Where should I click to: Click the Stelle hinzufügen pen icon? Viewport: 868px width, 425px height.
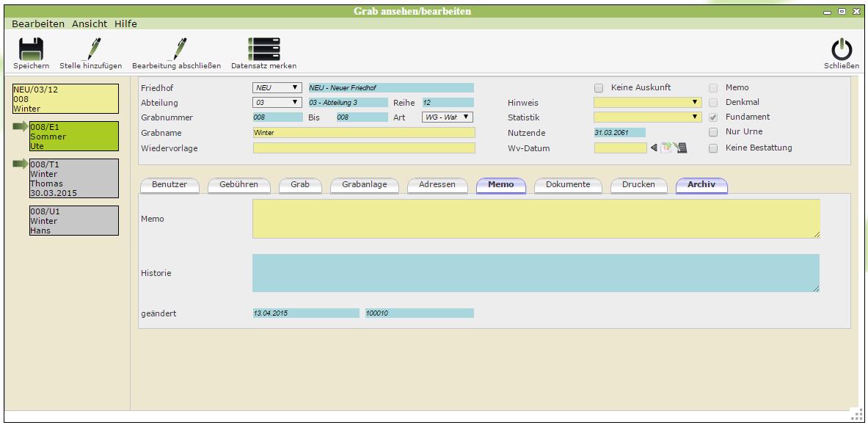(x=91, y=49)
